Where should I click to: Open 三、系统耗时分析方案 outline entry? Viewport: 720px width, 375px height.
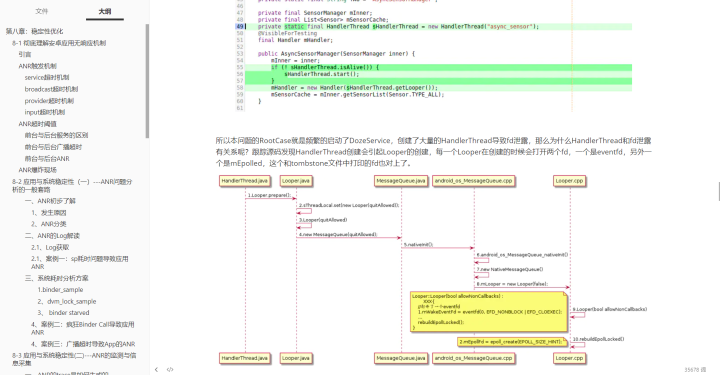point(56,278)
